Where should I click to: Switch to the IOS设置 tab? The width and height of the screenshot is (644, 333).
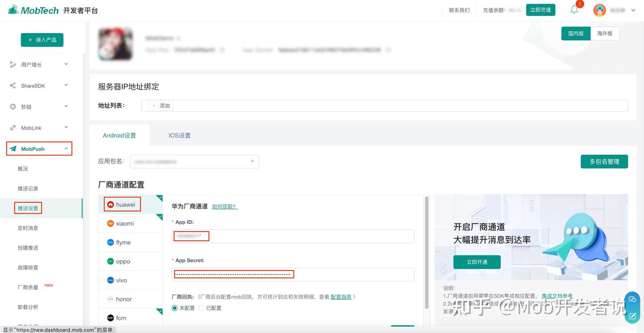pos(179,135)
